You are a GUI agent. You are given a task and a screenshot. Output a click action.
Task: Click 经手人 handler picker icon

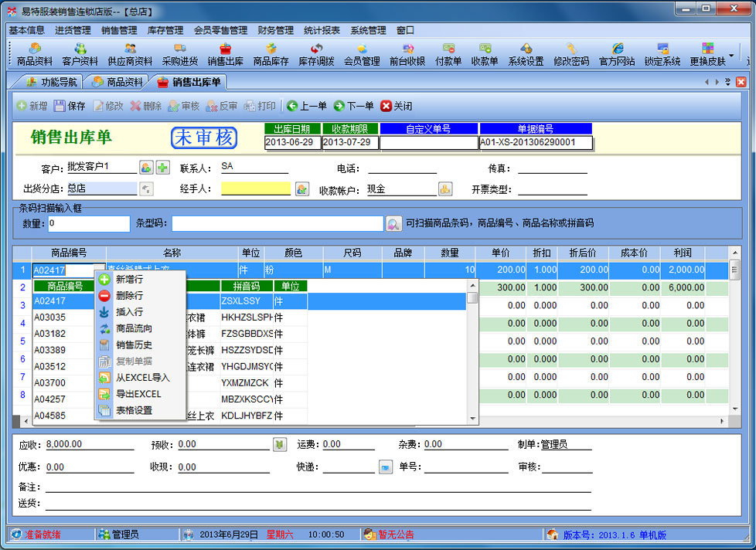pos(301,189)
